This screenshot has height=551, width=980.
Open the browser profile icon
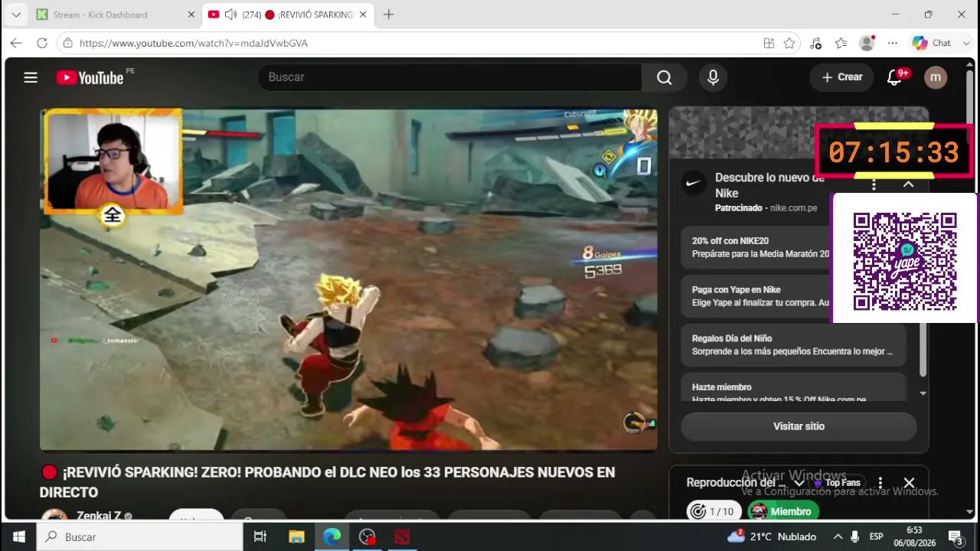pyautogui.click(x=867, y=44)
